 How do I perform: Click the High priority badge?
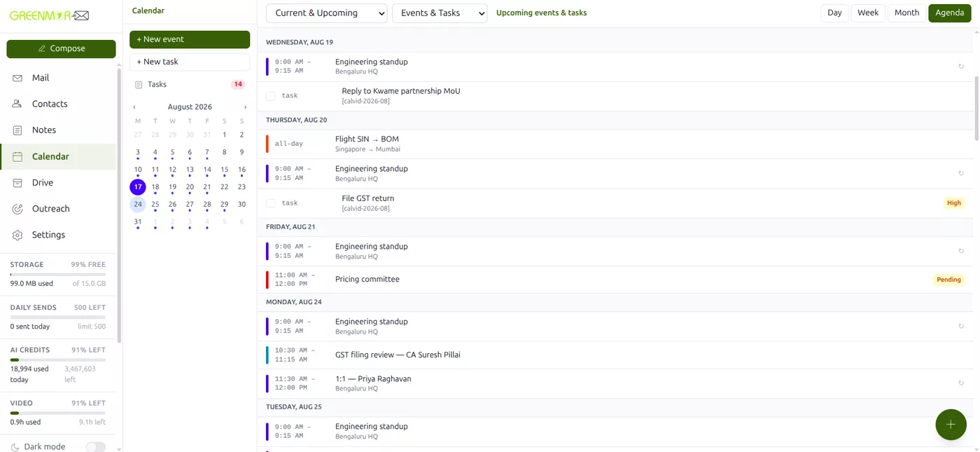click(x=954, y=203)
